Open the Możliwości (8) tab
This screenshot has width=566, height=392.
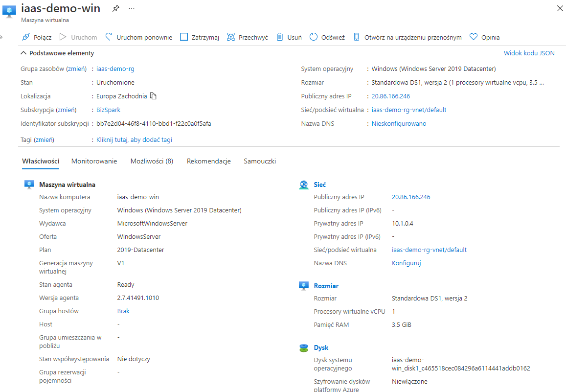click(x=152, y=161)
